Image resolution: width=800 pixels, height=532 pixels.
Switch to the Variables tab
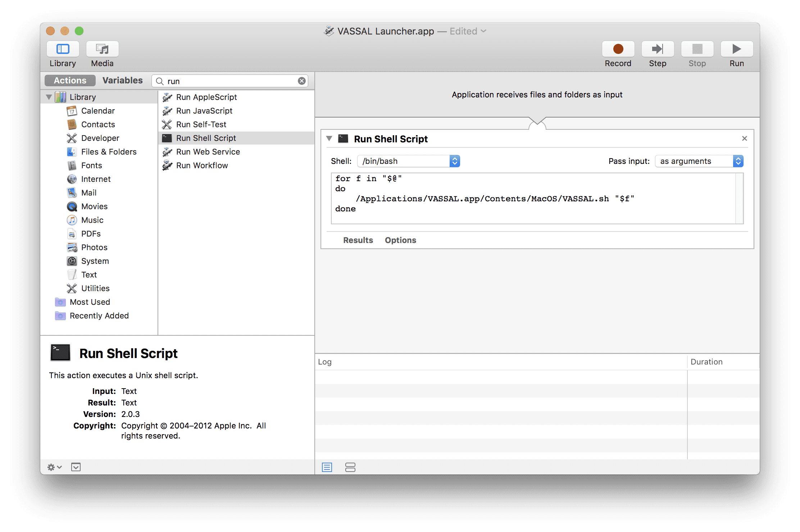[122, 80]
